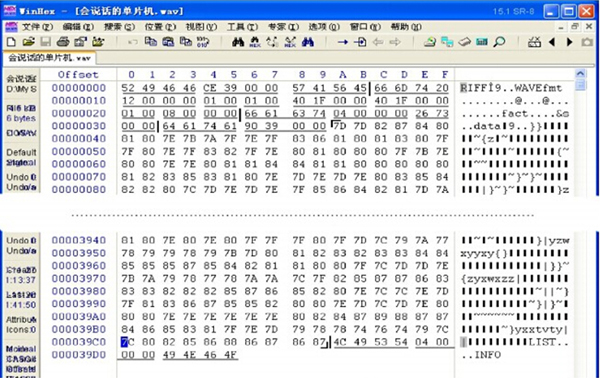Open the 选项(O) menu
Viewport: 600px width, 378px height.
tap(324, 27)
